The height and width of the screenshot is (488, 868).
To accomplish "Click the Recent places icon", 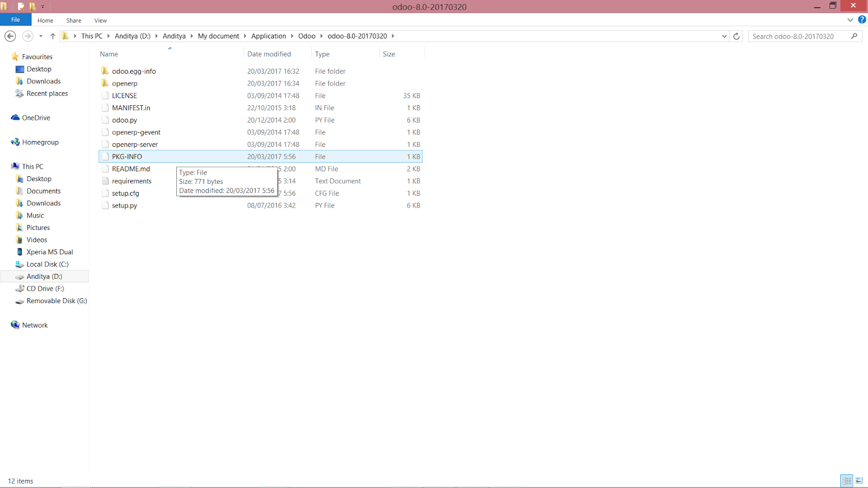I will coord(20,93).
